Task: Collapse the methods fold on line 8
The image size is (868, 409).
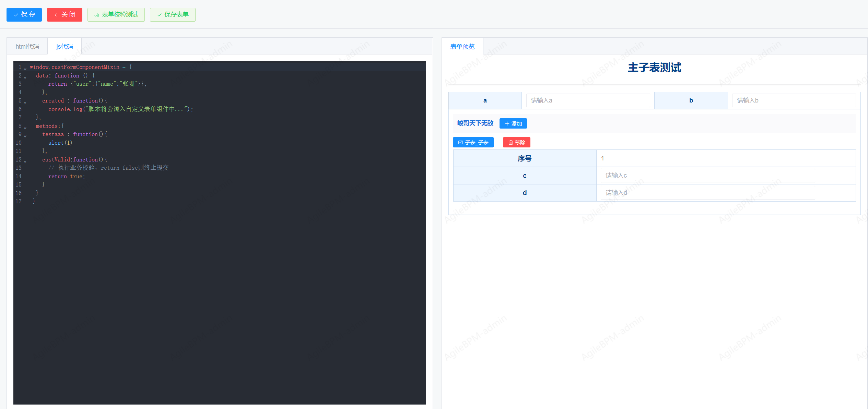Action: [x=25, y=128]
